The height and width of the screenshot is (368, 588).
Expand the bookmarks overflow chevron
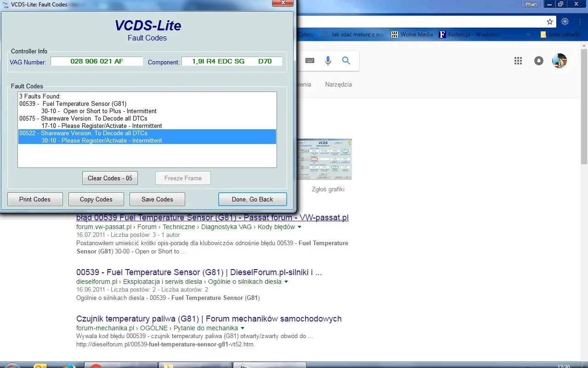tap(528, 34)
